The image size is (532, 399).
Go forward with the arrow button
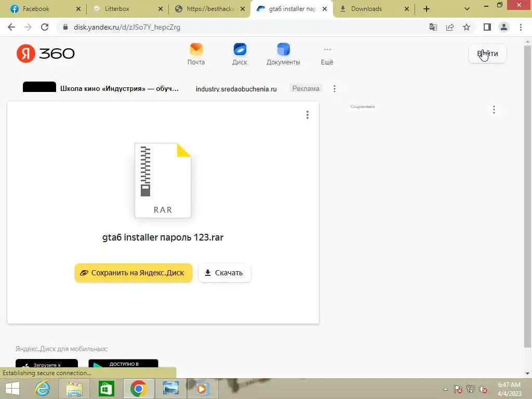pos(28,27)
